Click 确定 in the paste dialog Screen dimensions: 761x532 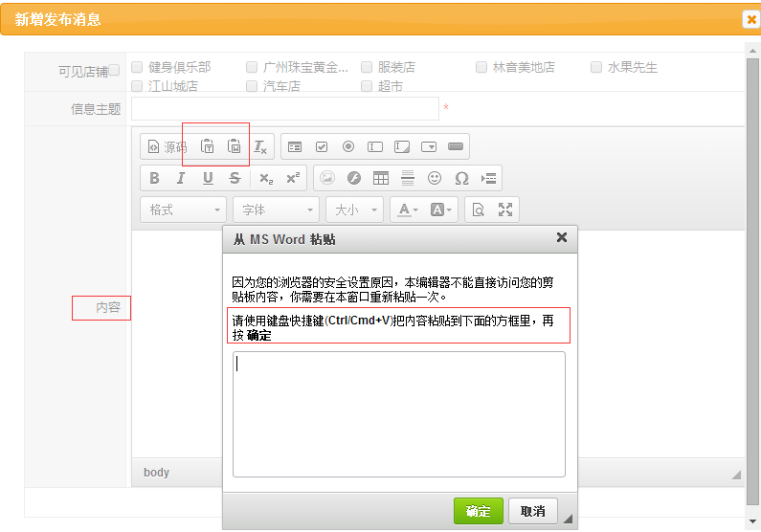coord(478,511)
